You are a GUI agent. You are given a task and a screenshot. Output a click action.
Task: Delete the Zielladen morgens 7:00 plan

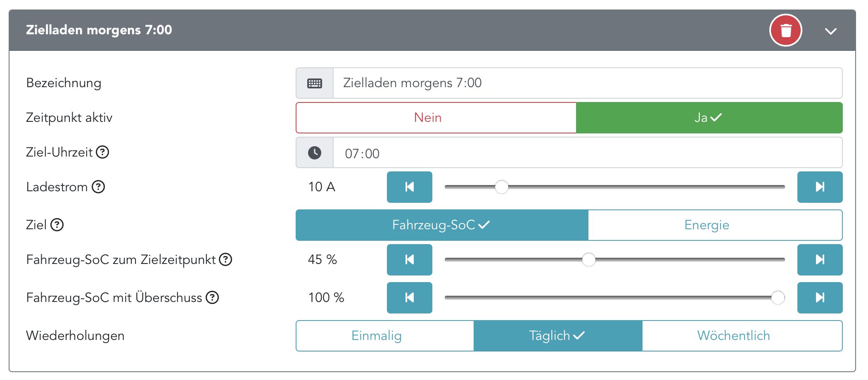pyautogui.click(x=785, y=31)
